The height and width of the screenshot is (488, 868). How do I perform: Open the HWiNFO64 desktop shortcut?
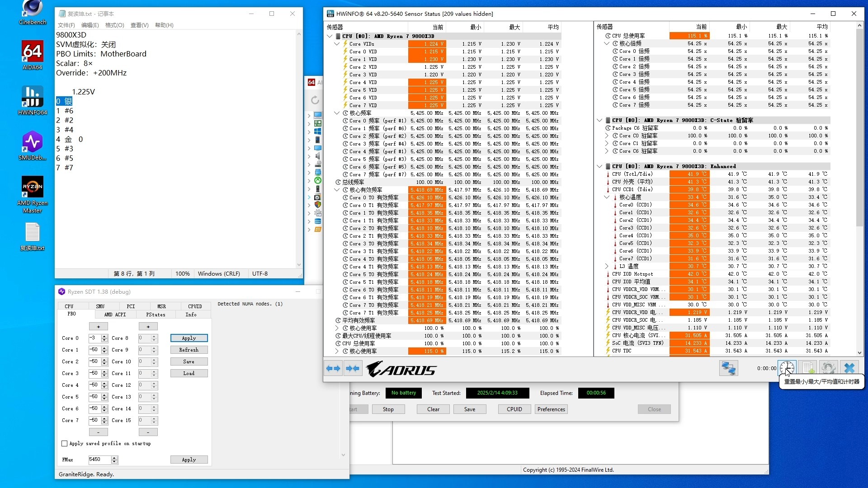(x=32, y=100)
